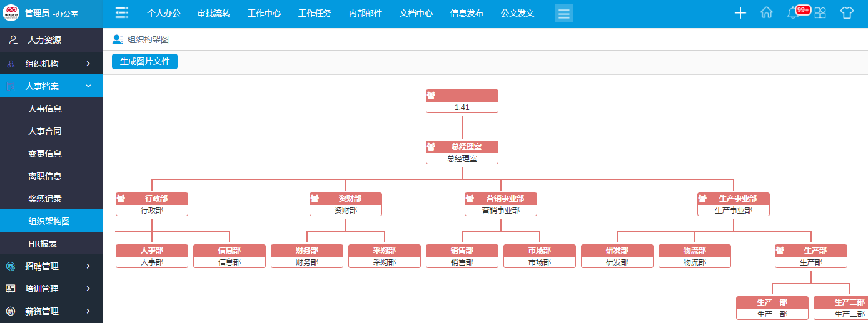Collapse the 人事档案 sidebar section
This screenshot has height=323, width=868.
coord(51,86)
